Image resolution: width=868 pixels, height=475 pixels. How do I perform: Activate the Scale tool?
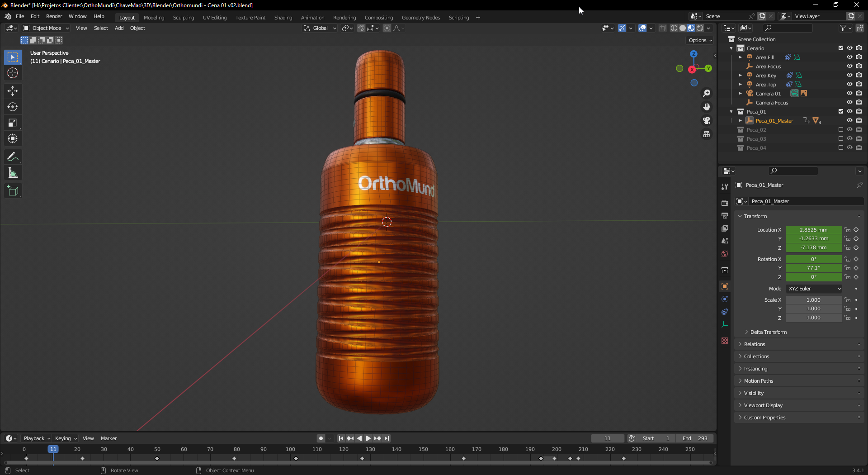(13, 123)
